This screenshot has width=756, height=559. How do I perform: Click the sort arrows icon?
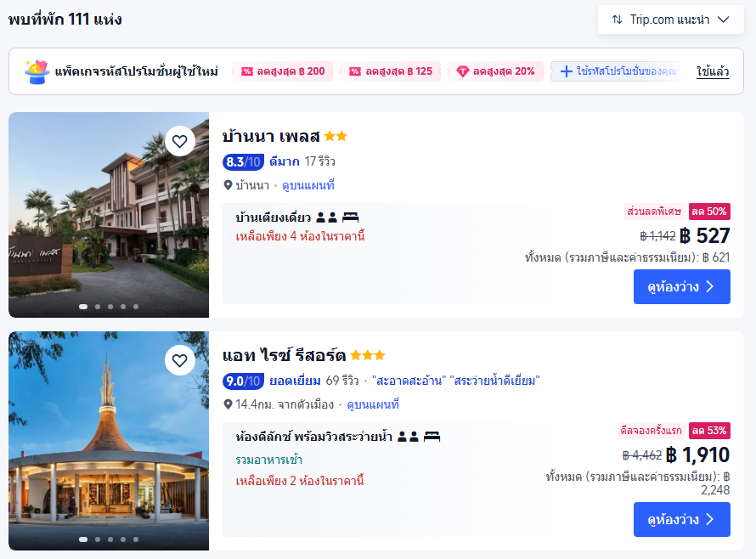click(617, 20)
